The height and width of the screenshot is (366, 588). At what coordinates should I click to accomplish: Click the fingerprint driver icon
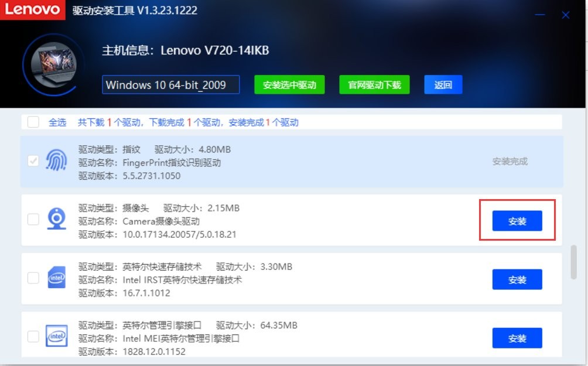coord(56,160)
